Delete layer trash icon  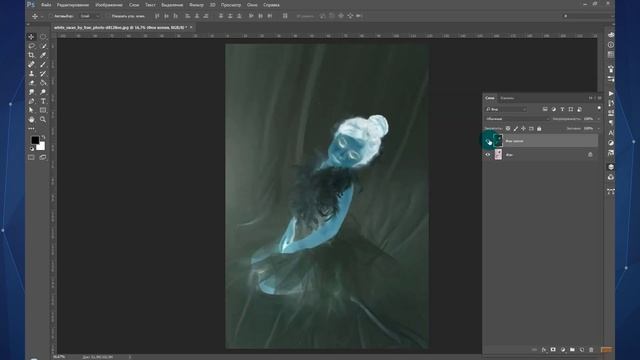tap(591, 350)
